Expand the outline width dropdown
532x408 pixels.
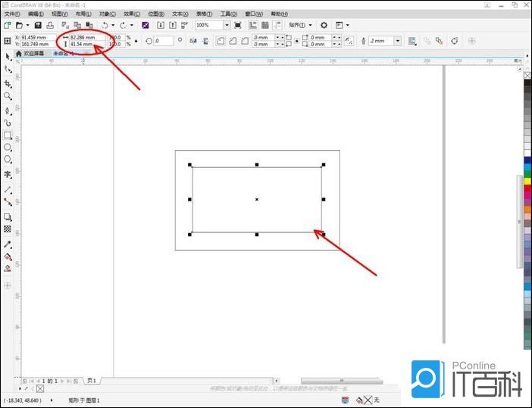tap(398, 41)
